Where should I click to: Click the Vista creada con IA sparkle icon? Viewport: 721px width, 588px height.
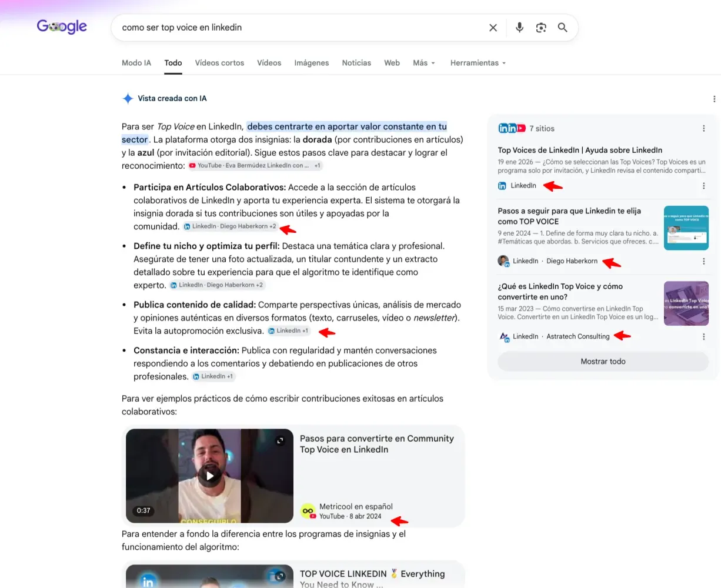[x=128, y=98]
